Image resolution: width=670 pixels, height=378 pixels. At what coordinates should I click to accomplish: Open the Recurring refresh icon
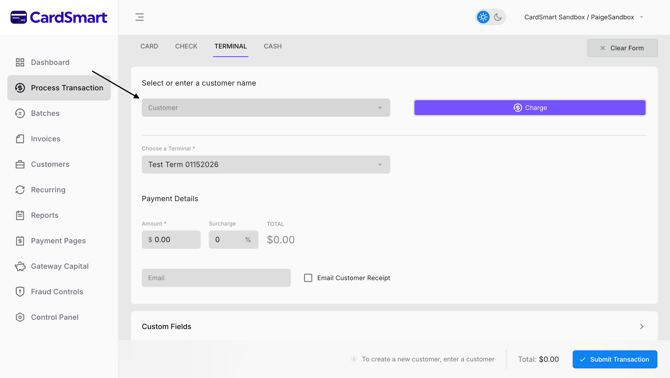click(x=20, y=190)
